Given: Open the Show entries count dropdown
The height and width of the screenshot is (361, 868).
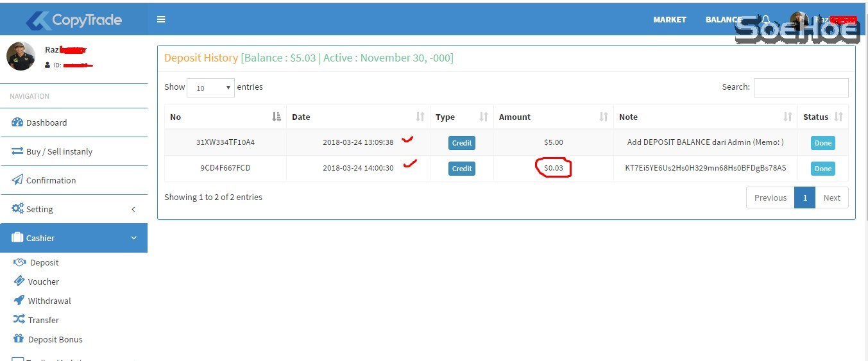Looking at the screenshot, I should pos(210,88).
